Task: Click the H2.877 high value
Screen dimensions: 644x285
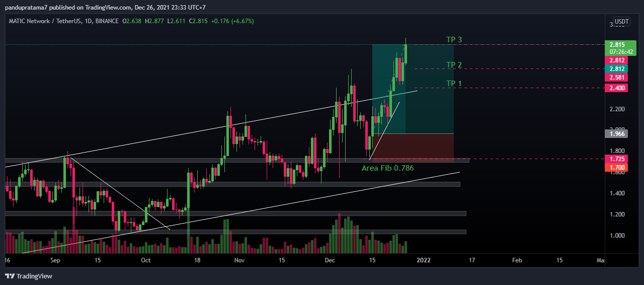Action: [153, 21]
